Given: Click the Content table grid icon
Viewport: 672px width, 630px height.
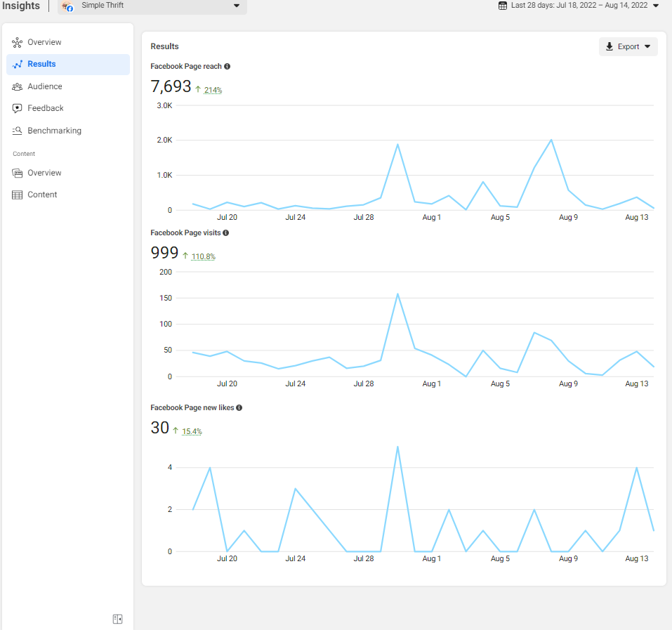Looking at the screenshot, I should click(18, 195).
